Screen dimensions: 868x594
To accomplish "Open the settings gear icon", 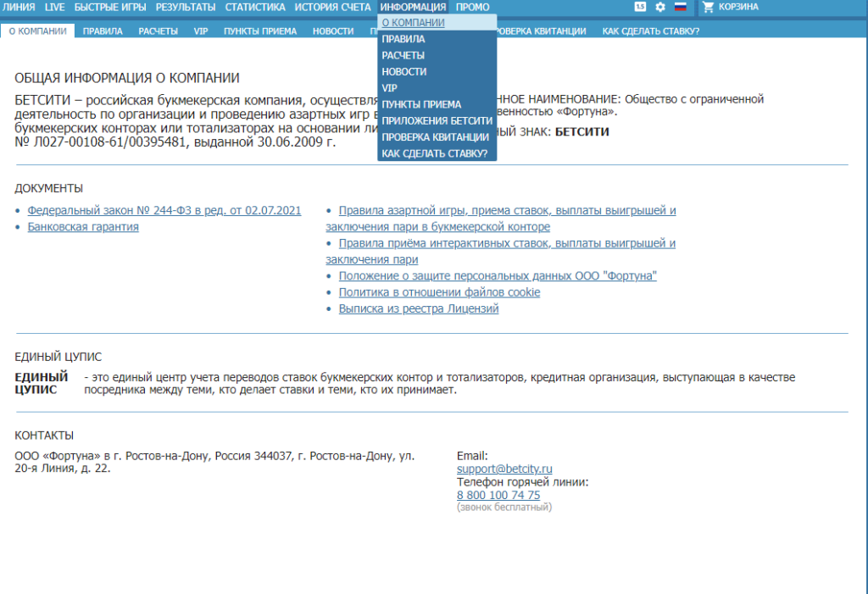I will coord(659,7).
